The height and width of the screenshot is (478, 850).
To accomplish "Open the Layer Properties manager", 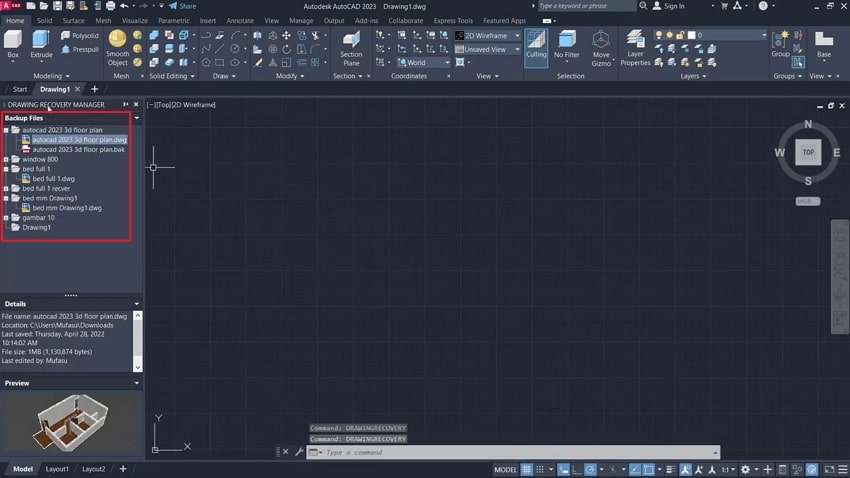I will pos(635,48).
